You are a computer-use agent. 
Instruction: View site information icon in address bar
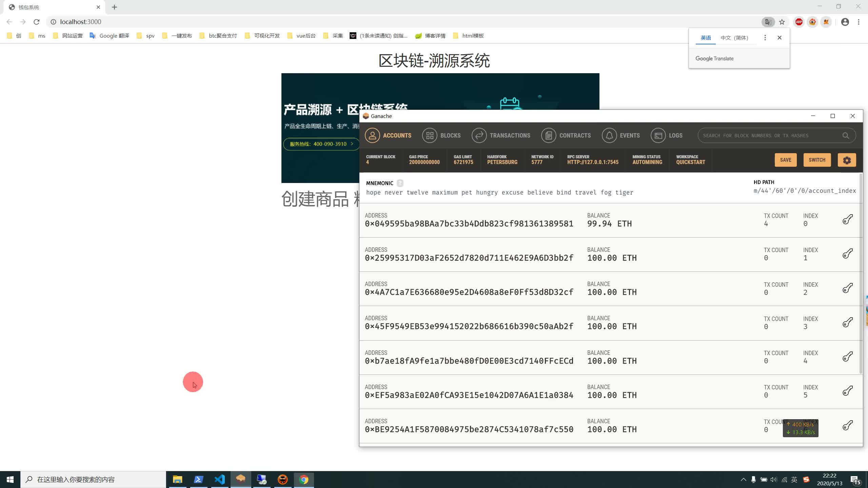click(53, 22)
